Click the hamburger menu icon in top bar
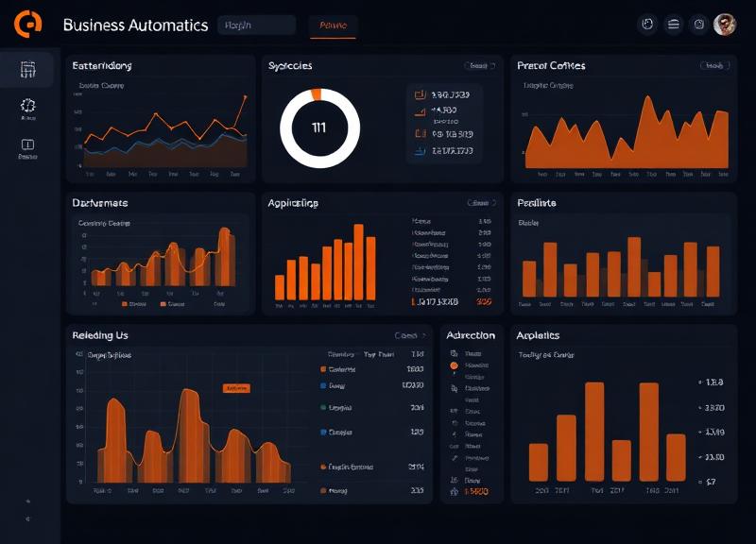This screenshot has width=756, height=544. [x=673, y=24]
